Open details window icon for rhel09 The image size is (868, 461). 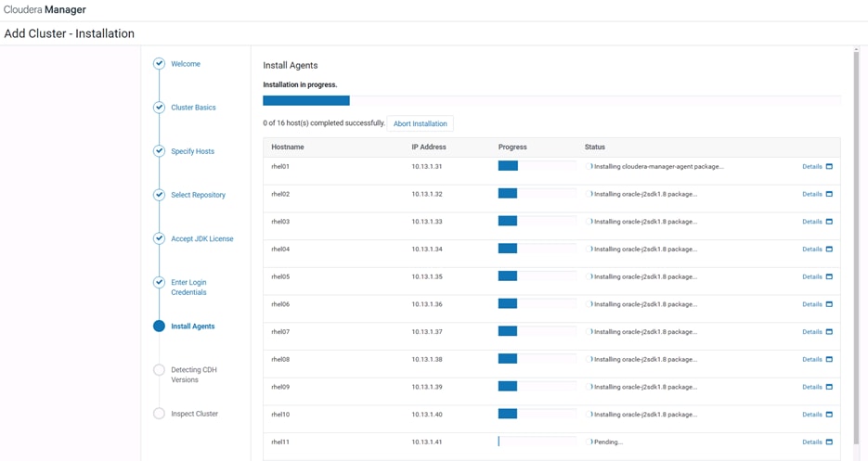[829, 387]
